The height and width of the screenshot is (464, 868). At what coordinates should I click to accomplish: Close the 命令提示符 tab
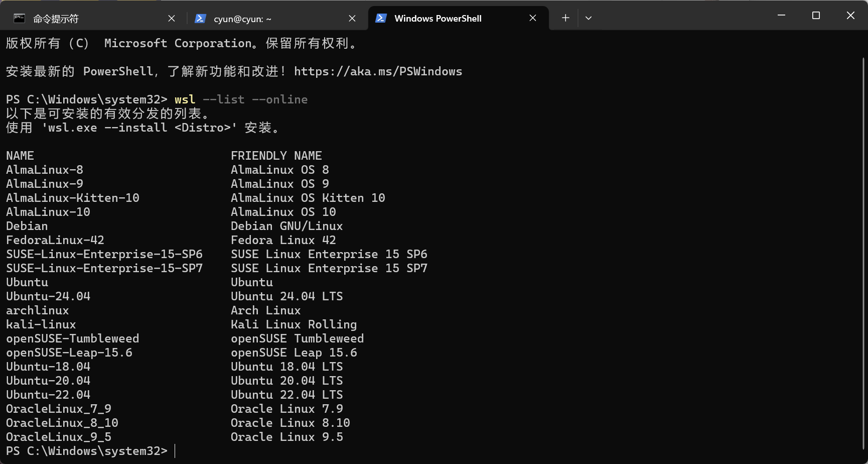click(x=172, y=19)
